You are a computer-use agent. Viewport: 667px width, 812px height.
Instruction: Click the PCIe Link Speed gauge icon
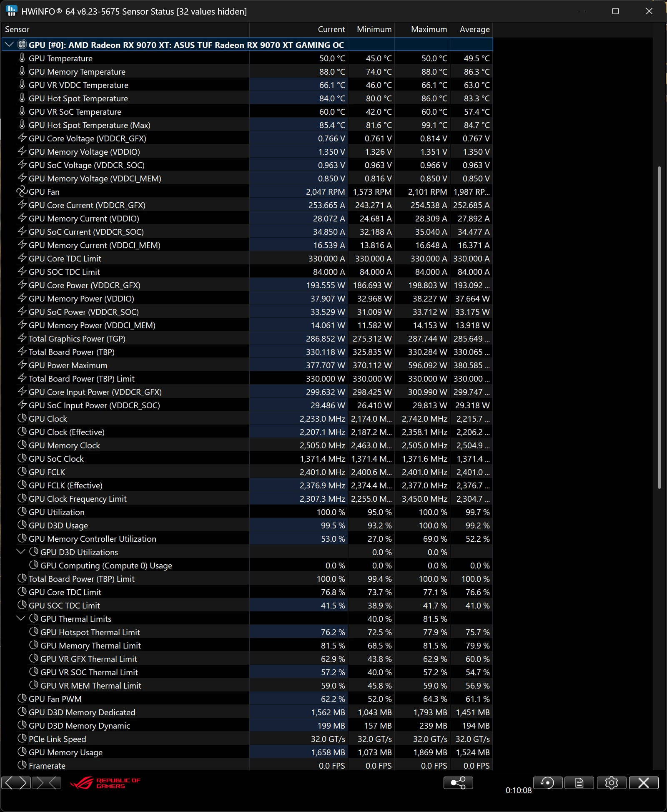tap(22, 739)
